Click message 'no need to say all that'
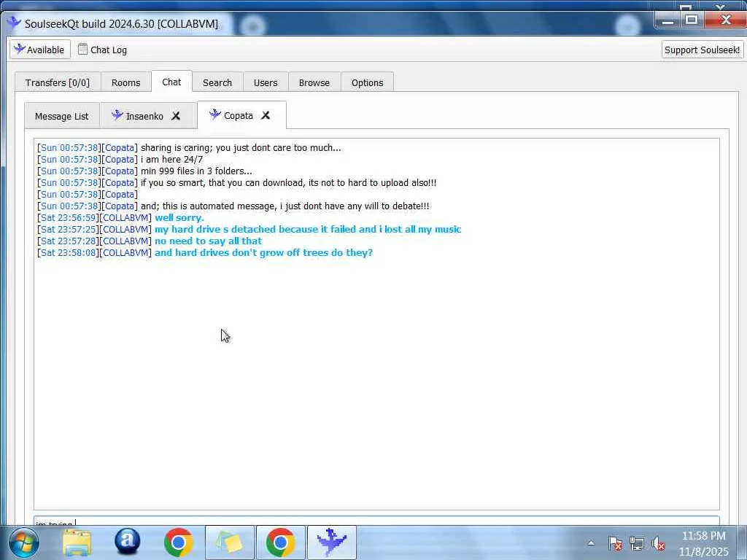The width and height of the screenshot is (747, 560). 208,241
